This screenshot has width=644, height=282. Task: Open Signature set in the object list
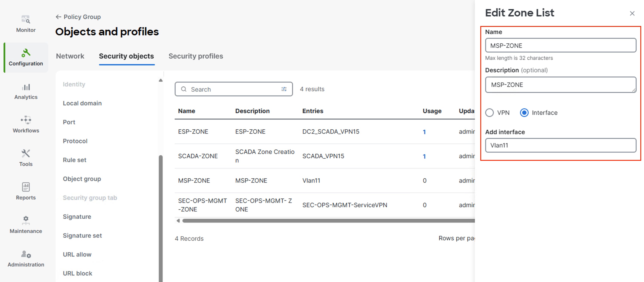point(82,236)
